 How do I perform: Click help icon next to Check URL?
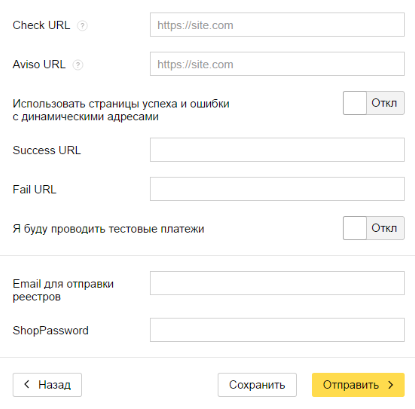pyautogui.click(x=82, y=26)
